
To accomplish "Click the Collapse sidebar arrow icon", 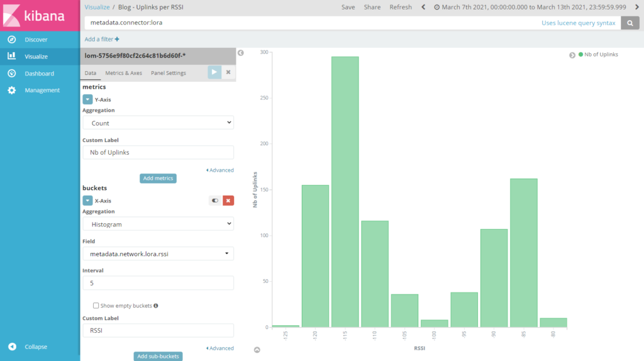I will (13, 347).
